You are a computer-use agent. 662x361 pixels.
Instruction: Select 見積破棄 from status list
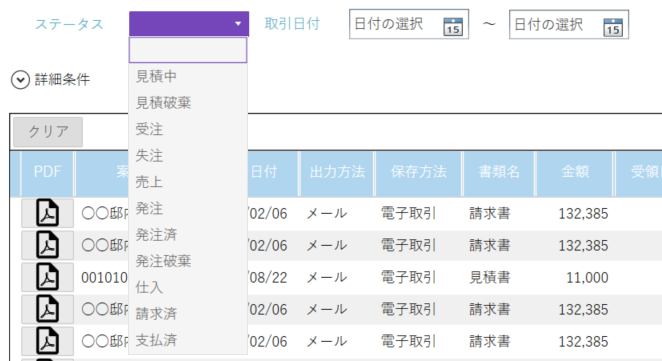188,103
